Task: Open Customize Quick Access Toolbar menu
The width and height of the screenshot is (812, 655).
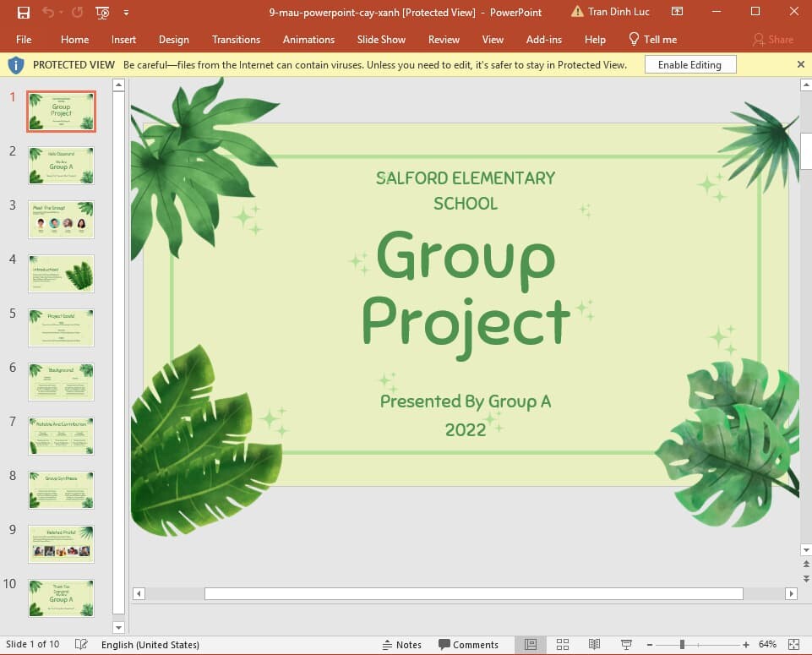Action: click(123, 12)
